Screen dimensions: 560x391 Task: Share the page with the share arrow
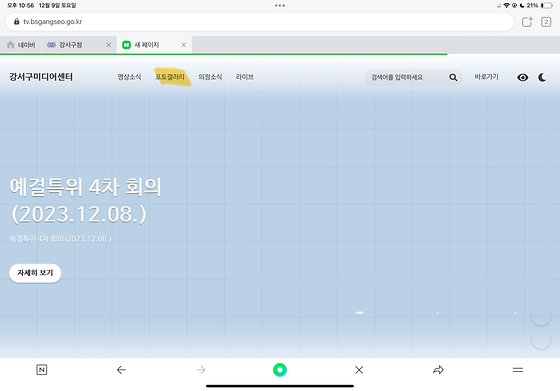(x=438, y=370)
